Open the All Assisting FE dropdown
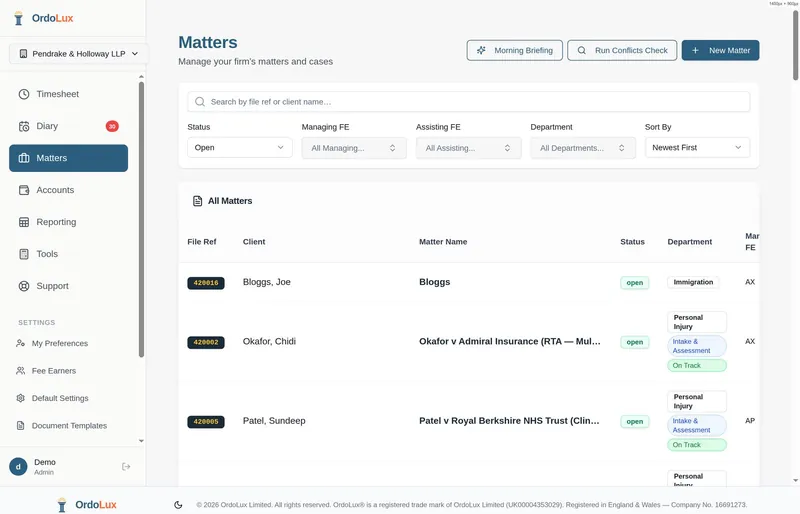Screen dimensions: 800x514 coord(468,148)
